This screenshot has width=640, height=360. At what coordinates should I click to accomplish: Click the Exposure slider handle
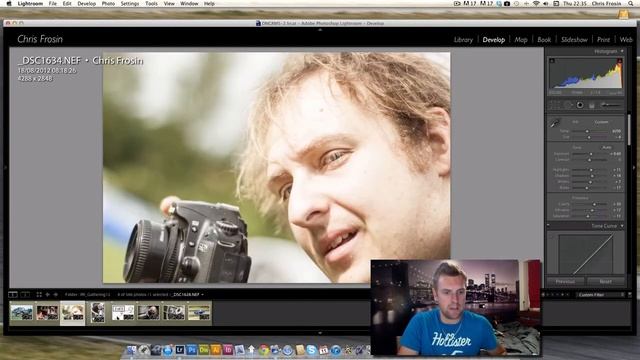pyautogui.click(x=591, y=154)
